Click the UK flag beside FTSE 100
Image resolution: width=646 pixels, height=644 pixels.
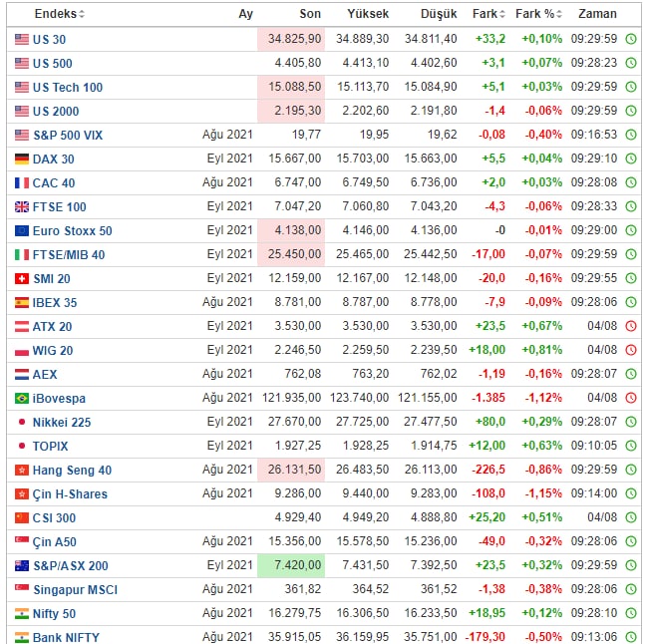[22, 206]
